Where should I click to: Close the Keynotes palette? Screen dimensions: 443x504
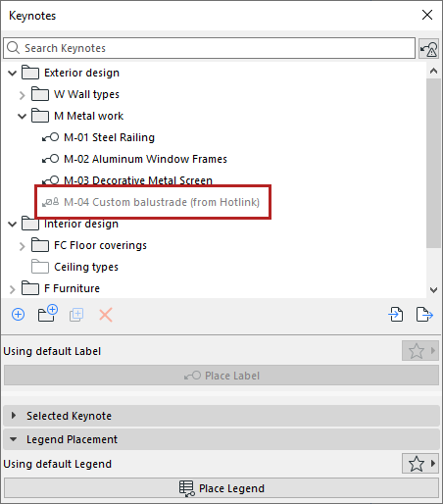pos(427,15)
